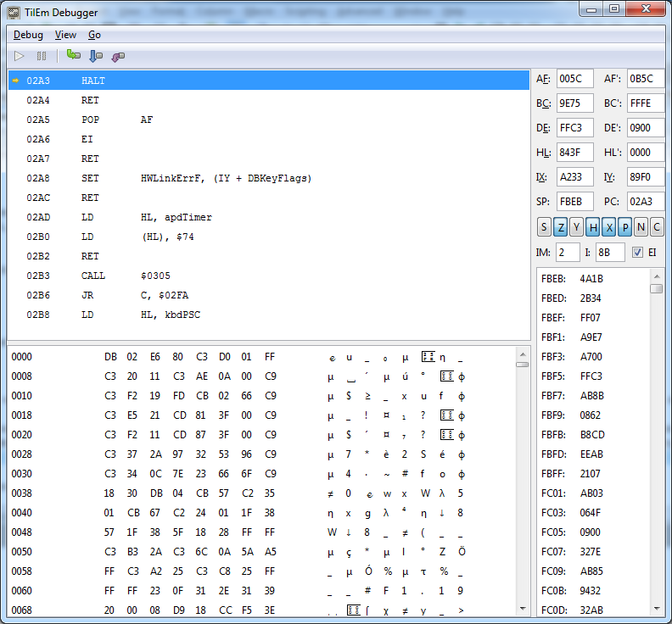Open the Go menu
Viewport: 672px width, 624px height.
click(94, 35)
